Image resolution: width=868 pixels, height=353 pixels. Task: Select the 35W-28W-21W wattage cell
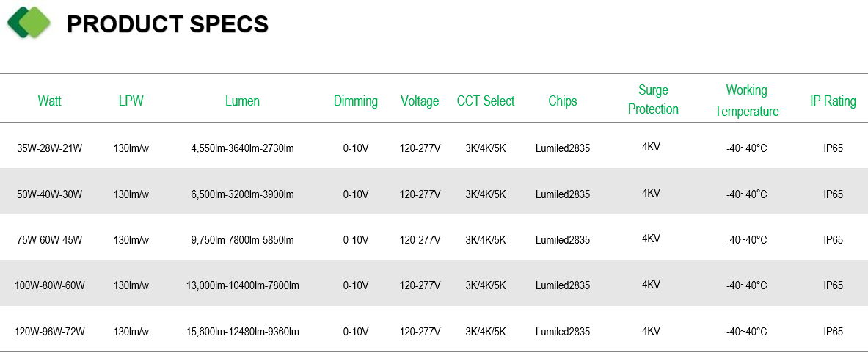point(49,148)
